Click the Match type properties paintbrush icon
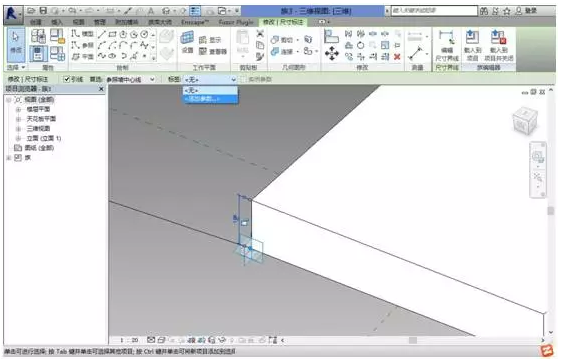 260,56
